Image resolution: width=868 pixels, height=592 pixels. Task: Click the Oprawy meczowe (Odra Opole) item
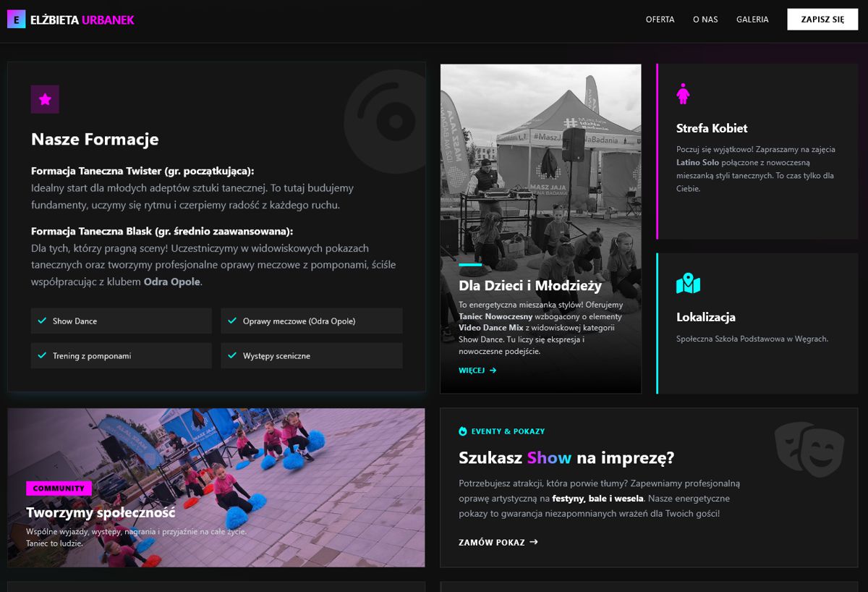point(311,321)
